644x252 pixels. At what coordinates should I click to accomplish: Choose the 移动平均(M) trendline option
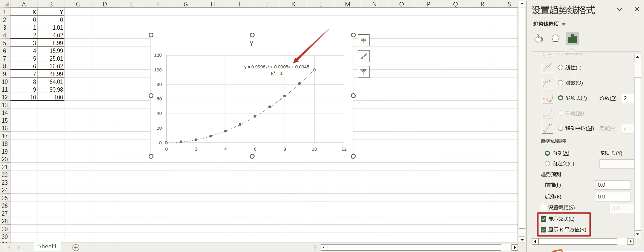tap(576, 128)
